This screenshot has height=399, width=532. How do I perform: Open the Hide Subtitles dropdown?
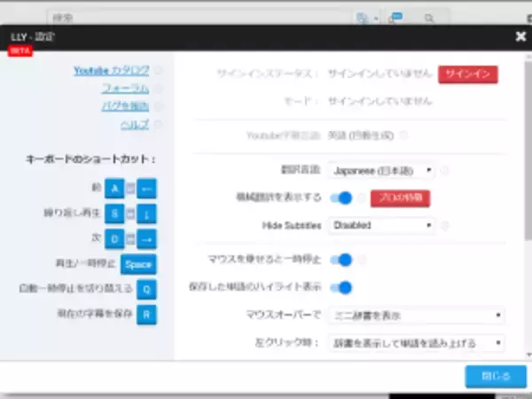click(x=381, y=225)
